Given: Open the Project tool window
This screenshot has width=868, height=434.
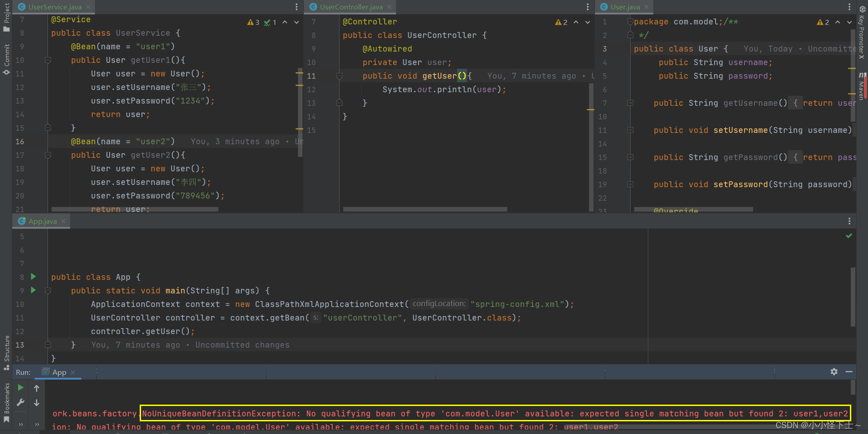Looking at the screenshot, I should point(6,17).
